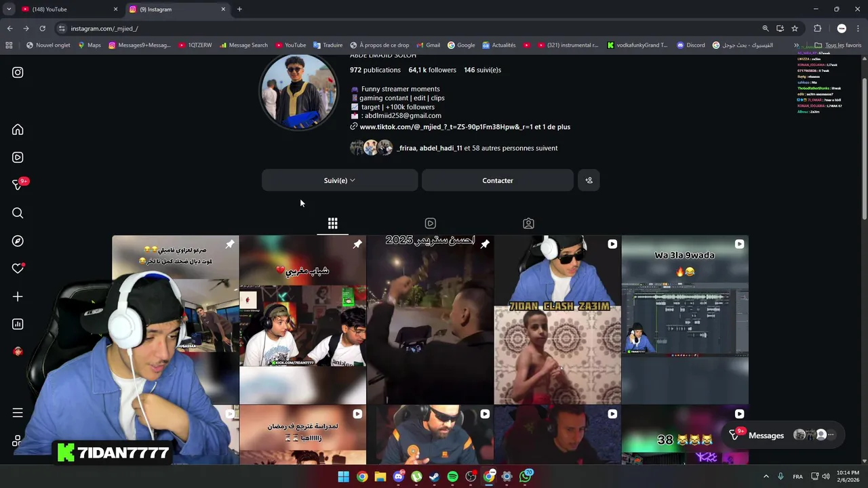
Task: Open the Chrome profile avatar icon
Action: tap(842, 28)
